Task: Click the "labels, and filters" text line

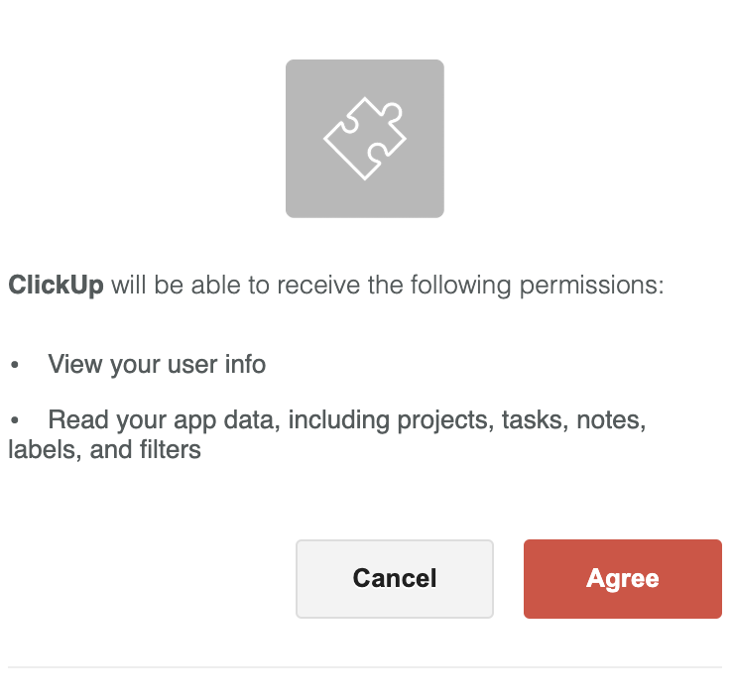Action: pos(104,450)
